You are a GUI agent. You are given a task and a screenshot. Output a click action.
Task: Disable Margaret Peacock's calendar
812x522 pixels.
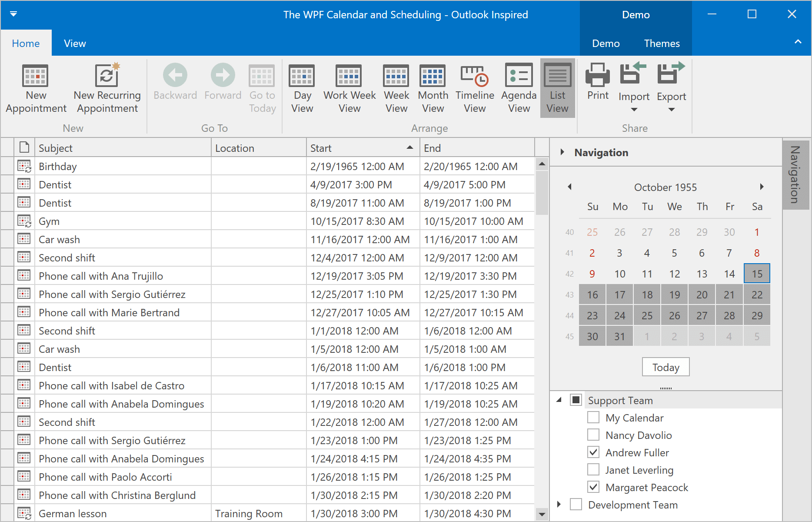[x=593, y=487]
